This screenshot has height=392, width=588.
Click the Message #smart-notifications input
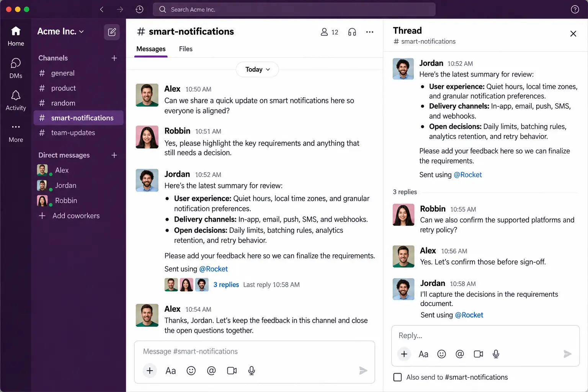(x=254, y=351)
